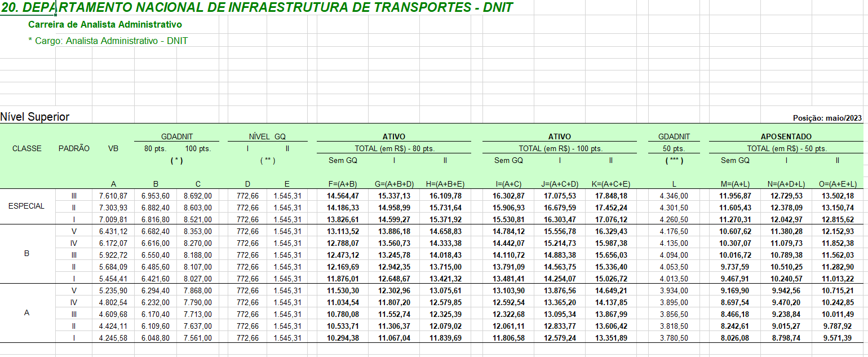Select the '( * )' footnote marker

coord(176,160)
